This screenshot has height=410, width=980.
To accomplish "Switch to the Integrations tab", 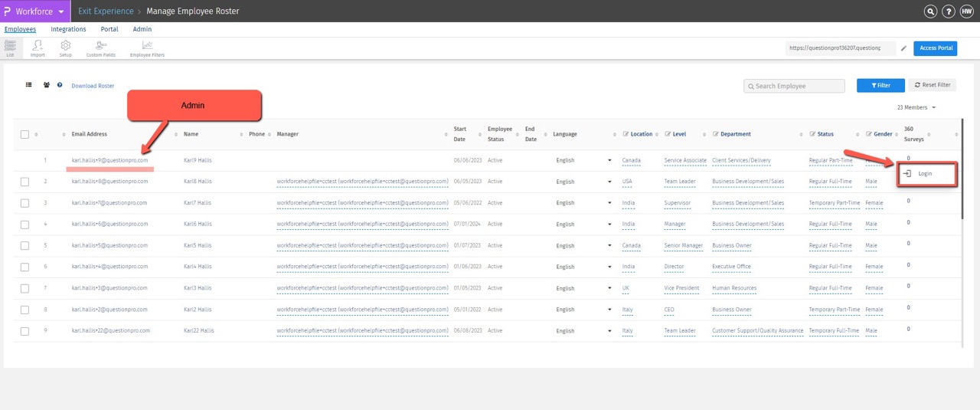I will 68,29.
